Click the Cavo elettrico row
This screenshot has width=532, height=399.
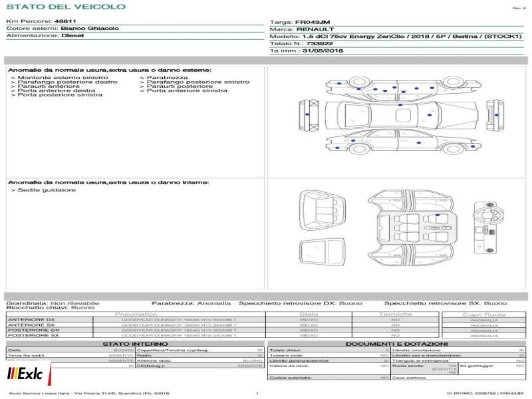click(458, 378)
